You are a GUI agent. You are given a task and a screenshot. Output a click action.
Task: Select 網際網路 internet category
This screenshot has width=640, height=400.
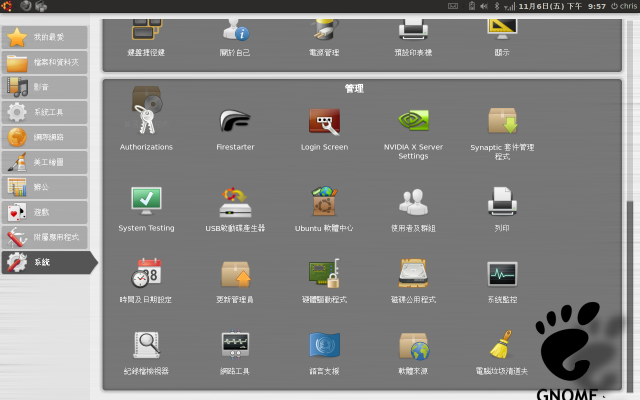pyautogui.click(x=44, y=138)
